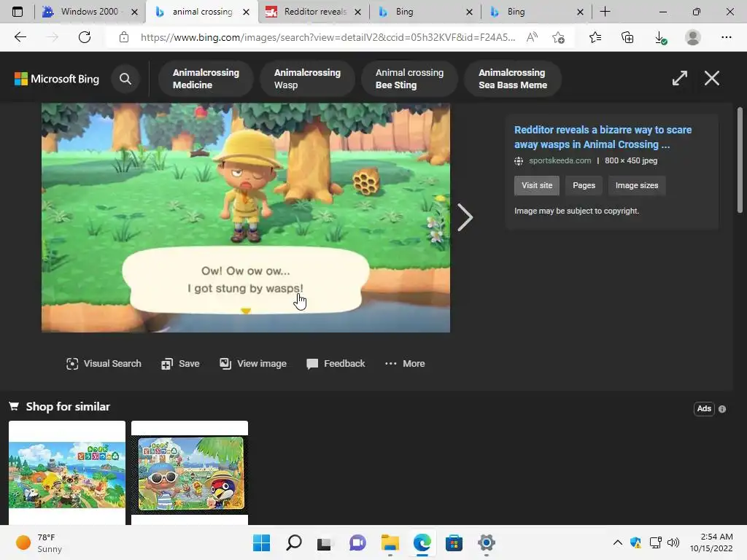Open the weather widget showing 78°F
This screenshot has width=747, height=560.
tap(39, 542)
